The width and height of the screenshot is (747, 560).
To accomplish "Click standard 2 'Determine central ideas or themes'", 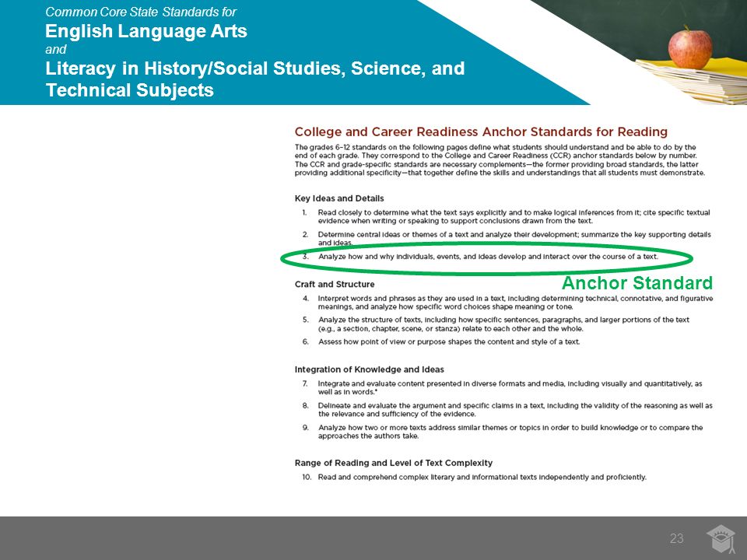I will click(514, 239).
